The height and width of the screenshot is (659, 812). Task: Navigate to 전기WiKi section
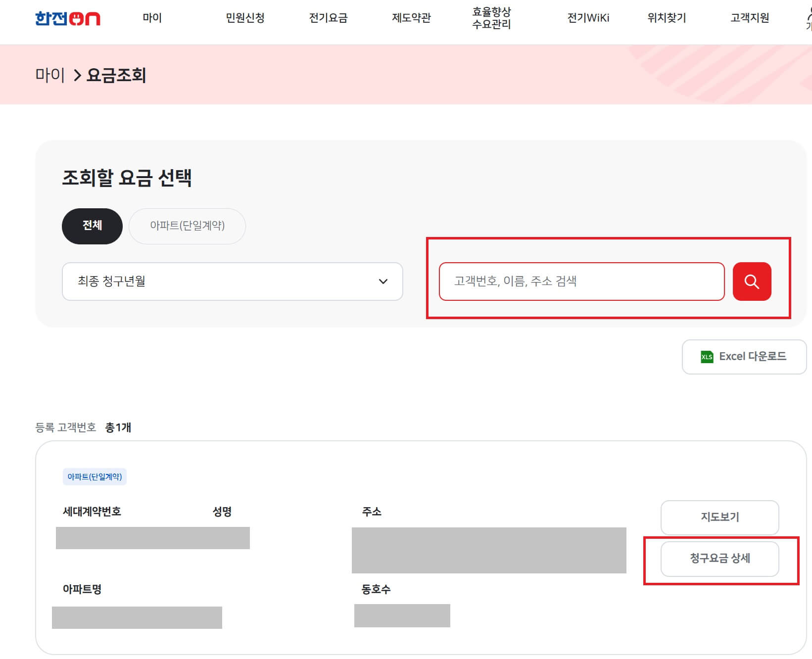[588, 18]
